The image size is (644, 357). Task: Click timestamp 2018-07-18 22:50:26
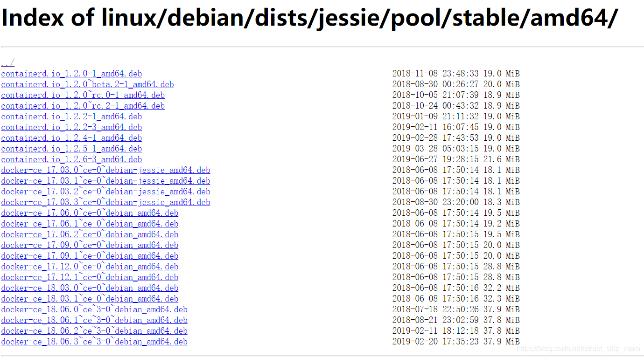435,309
